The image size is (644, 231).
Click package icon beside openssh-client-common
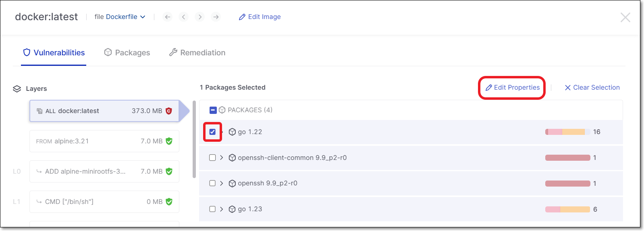pyautogui.click(x=232, y=157)
